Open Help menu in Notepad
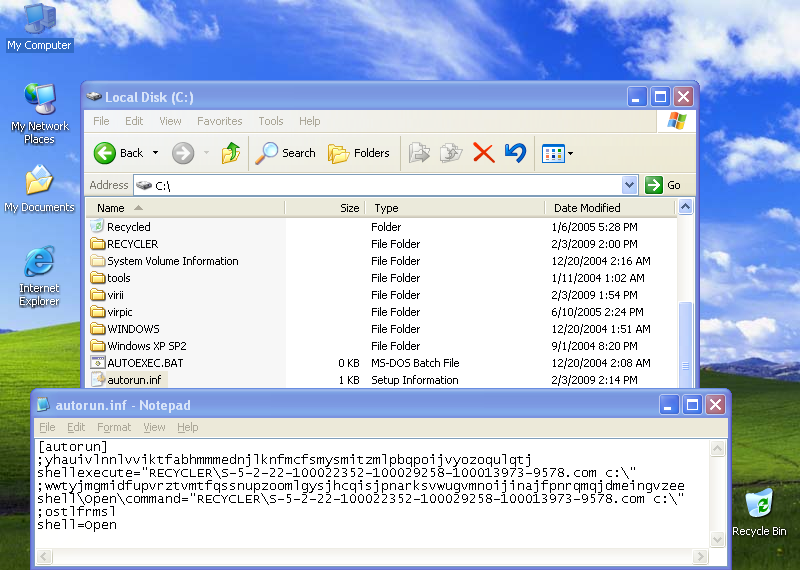Image resolution: width=800 pixels, height=570 pixels. pyautogui.click(x=188, y=427)
